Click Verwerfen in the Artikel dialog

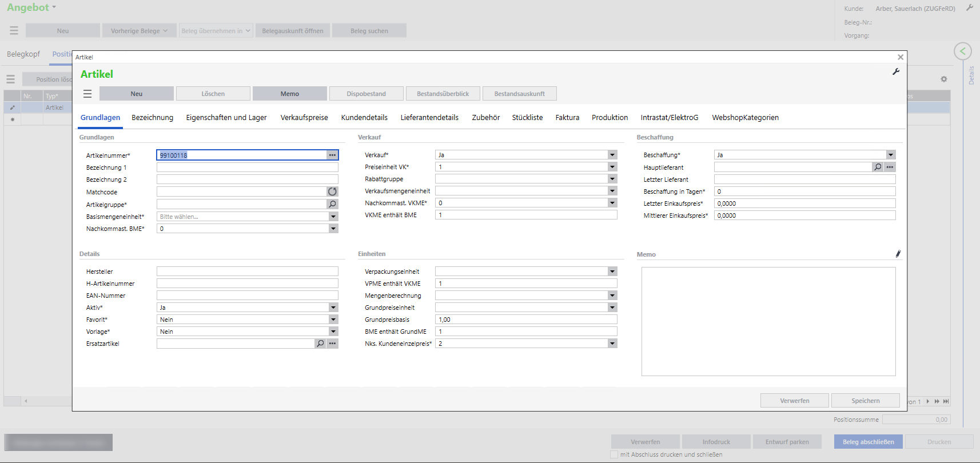click(x=795, y=401)
